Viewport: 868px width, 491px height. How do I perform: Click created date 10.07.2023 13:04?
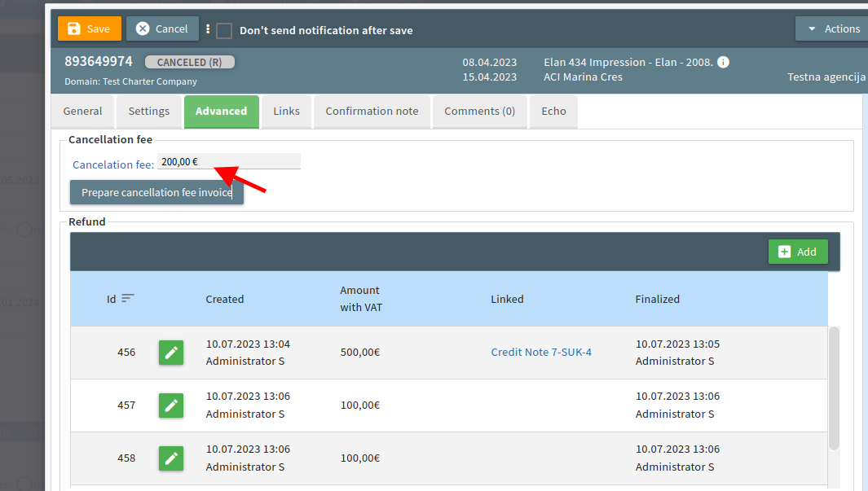[x=248, y=344]
